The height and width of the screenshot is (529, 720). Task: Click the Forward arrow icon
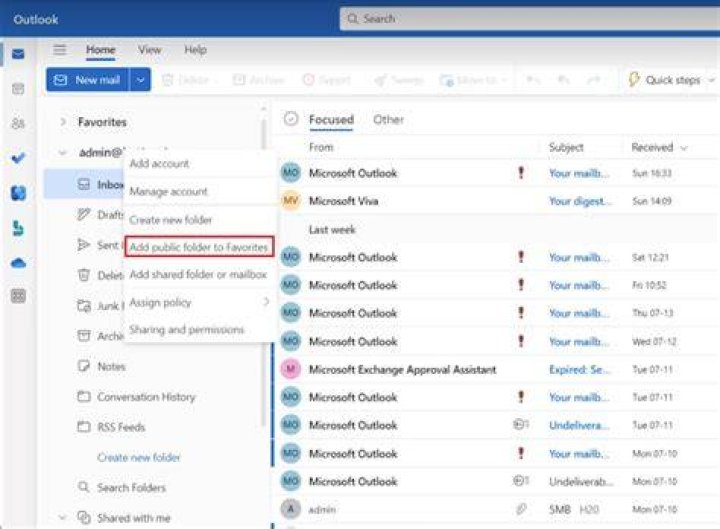coord(594,80)
